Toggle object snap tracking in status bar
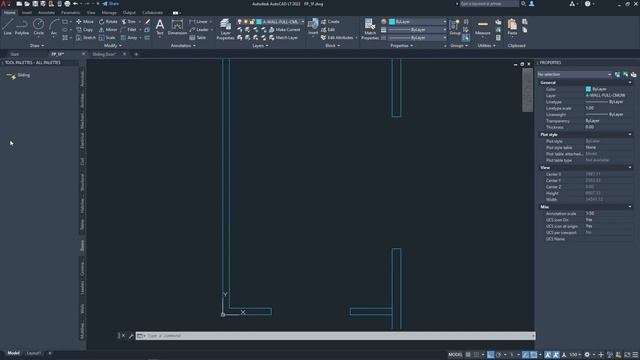640x360 pixels. point(526,355)
